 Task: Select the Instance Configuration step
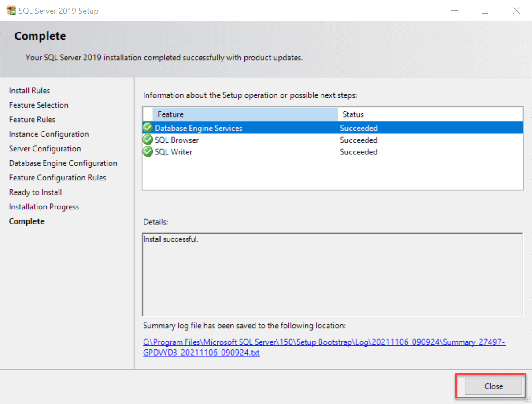[x=48, y=134]
